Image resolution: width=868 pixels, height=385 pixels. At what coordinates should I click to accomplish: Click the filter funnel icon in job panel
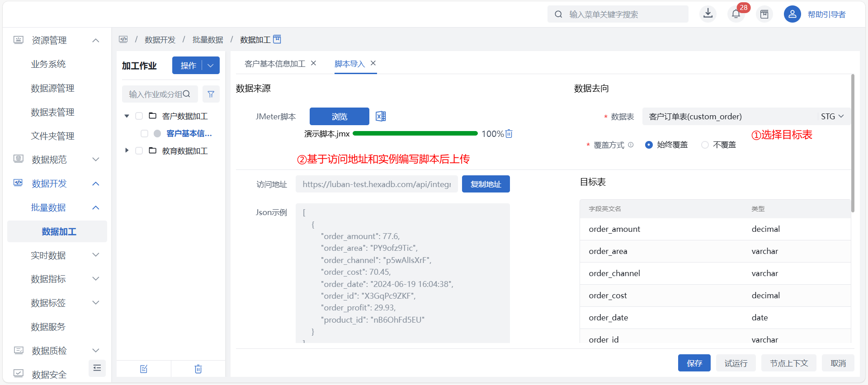[x=211, y=94]
